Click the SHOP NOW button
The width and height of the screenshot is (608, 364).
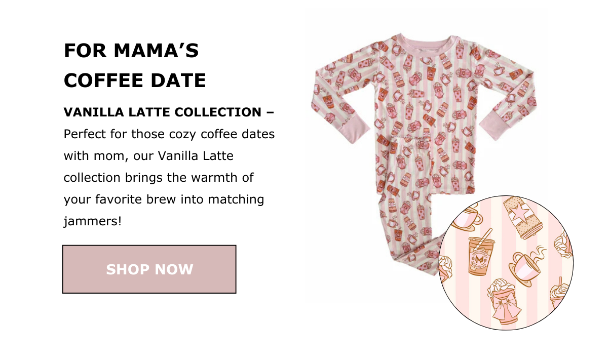pos(149,269)
